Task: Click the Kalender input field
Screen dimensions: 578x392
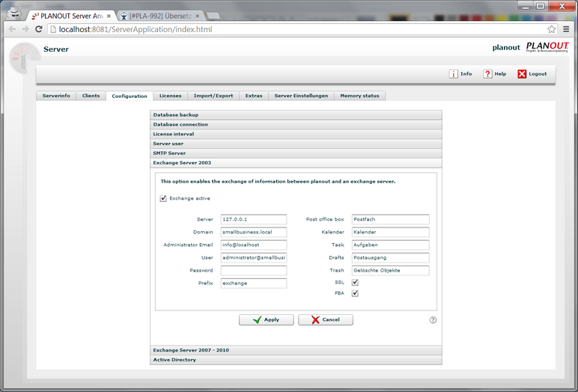Action: (390, 232)
